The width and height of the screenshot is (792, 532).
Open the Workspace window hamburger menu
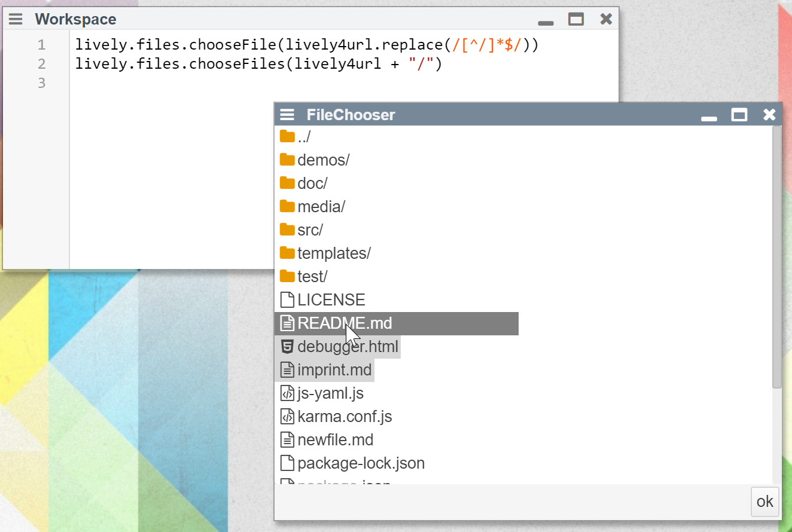(16, 19)
